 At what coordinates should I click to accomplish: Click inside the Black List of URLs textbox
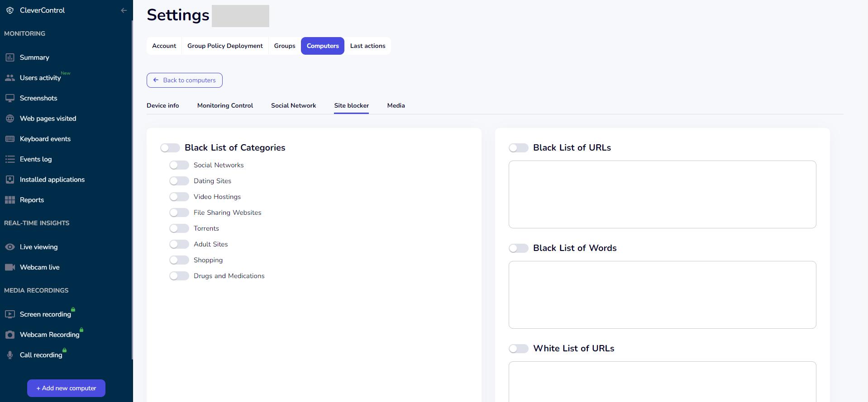coord(662,194)
